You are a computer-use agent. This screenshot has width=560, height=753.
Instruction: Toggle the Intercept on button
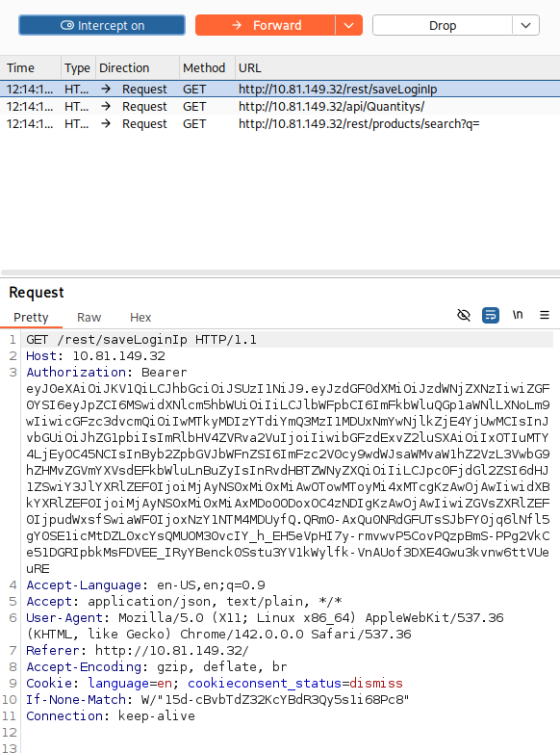point(102,25)
